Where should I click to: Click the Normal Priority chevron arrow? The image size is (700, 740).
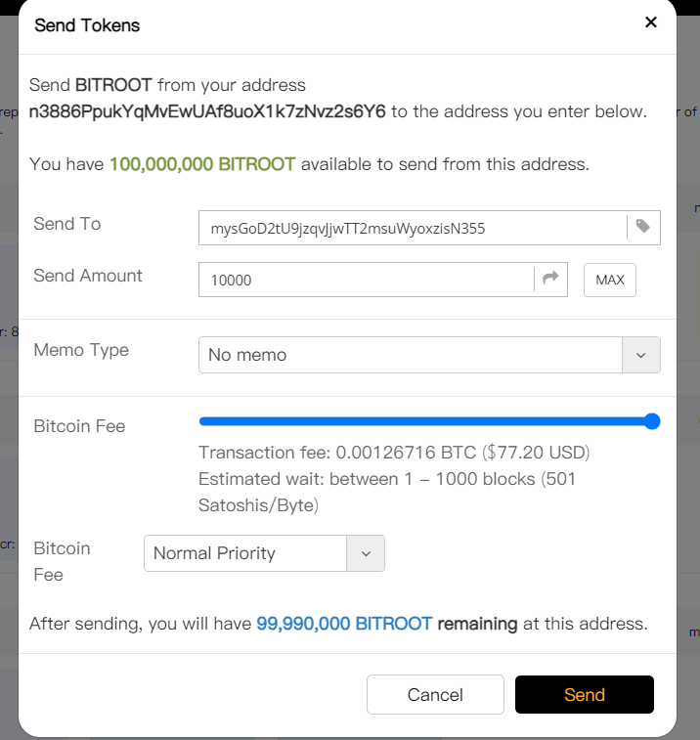(366, 553)
